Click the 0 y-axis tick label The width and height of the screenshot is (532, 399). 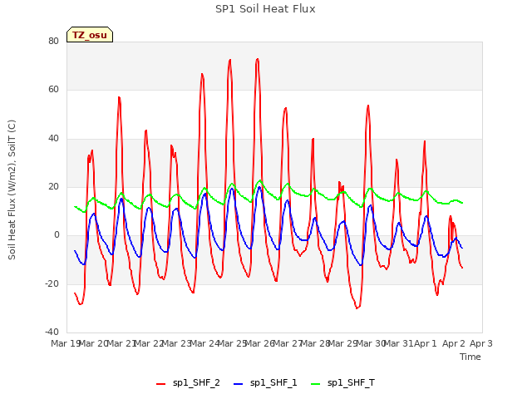point(57,234)
